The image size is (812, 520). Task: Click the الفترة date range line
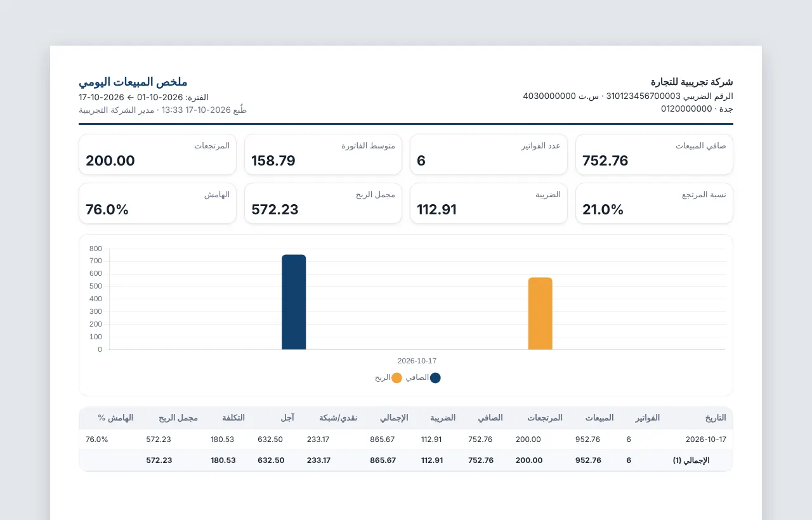pyautogui.click(x=143, y=97)
